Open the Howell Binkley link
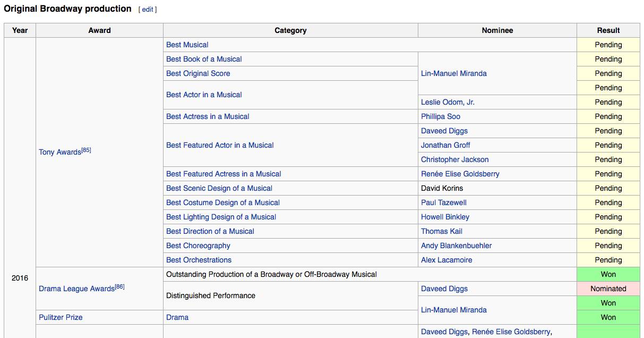The image size is (644, 338). pos(445,217)
